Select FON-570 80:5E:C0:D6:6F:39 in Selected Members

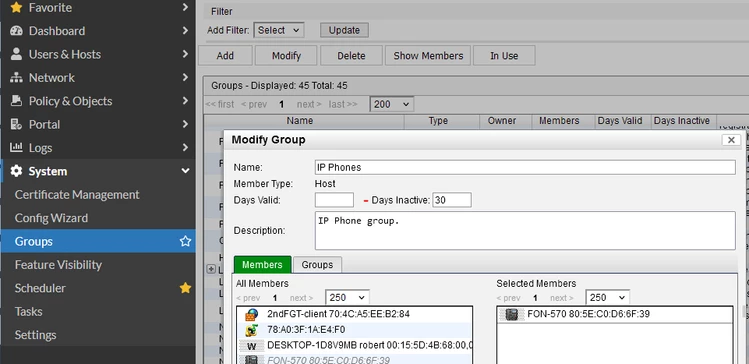(614, 314)
